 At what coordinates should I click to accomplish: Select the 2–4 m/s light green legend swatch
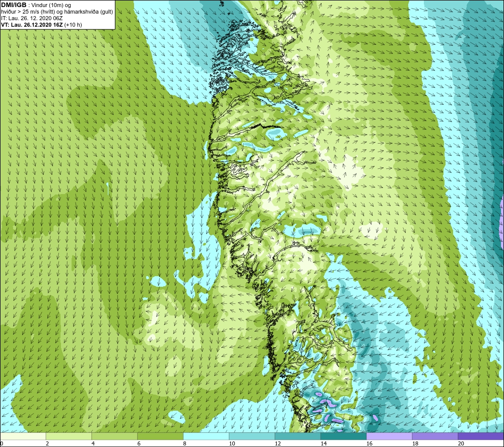pos(69,436)
